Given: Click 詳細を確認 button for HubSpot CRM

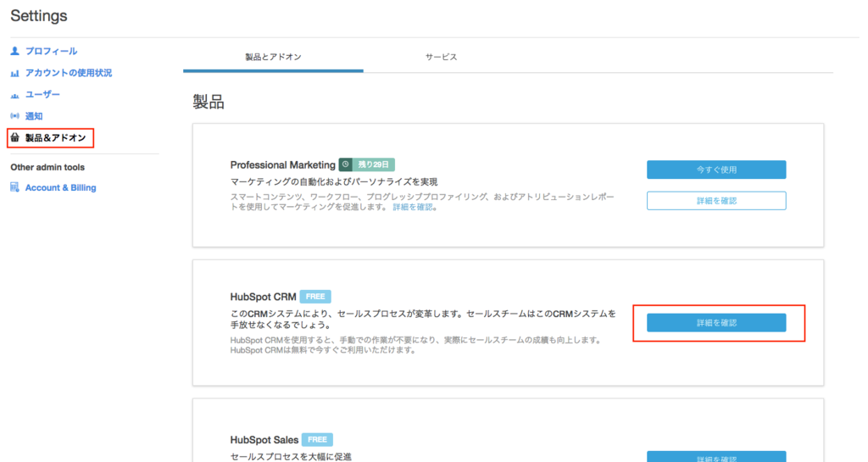Looking at the screenshot, I should tap(716, 323).
